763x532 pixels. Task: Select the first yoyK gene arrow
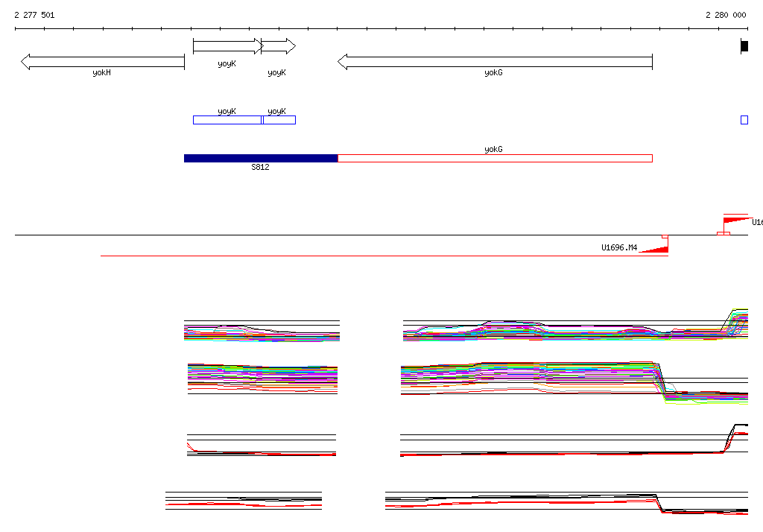(228, 46)
